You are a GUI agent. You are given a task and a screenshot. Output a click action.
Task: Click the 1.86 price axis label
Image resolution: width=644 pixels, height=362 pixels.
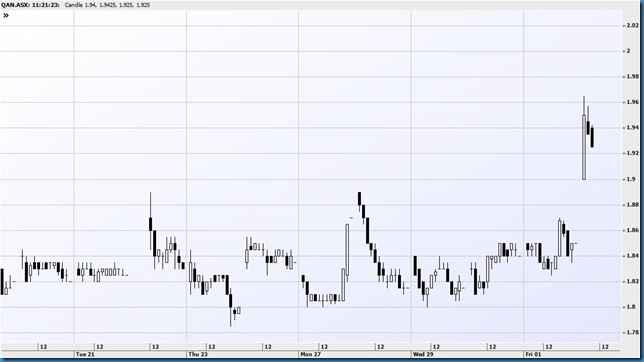pyautogui.click(x=633, y=230)
